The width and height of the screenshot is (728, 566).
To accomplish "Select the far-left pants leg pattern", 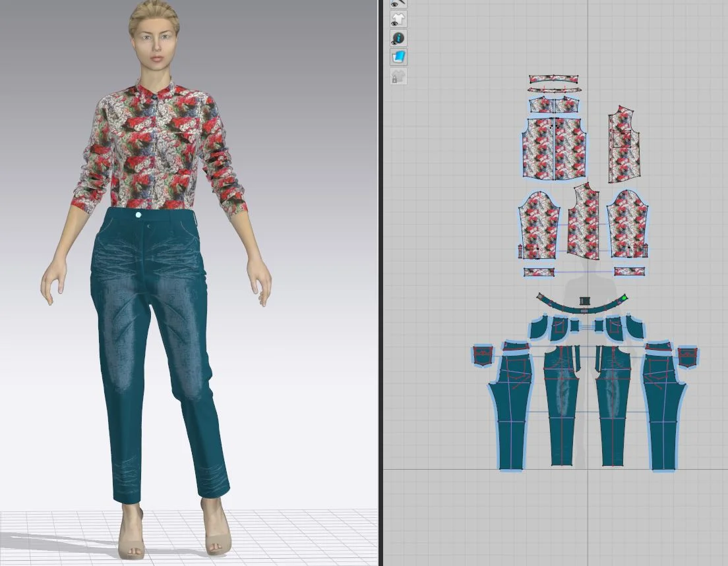I will point(510,412).
